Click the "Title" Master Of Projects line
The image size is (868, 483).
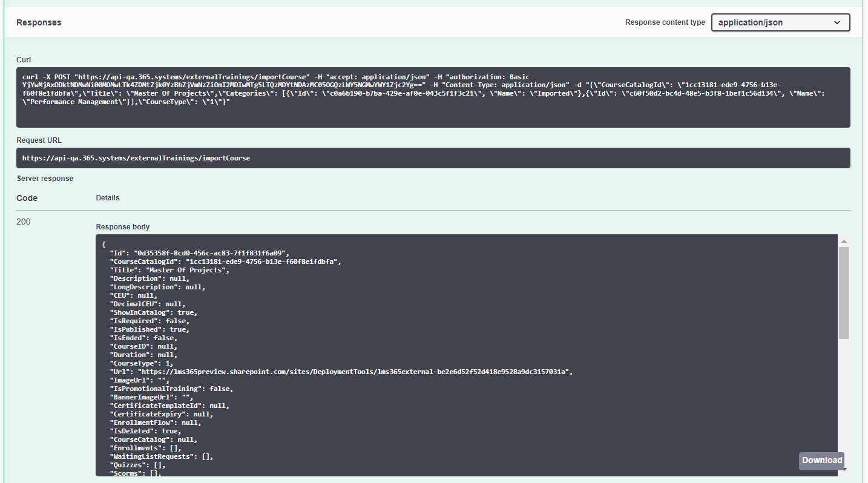click(169, 270)
